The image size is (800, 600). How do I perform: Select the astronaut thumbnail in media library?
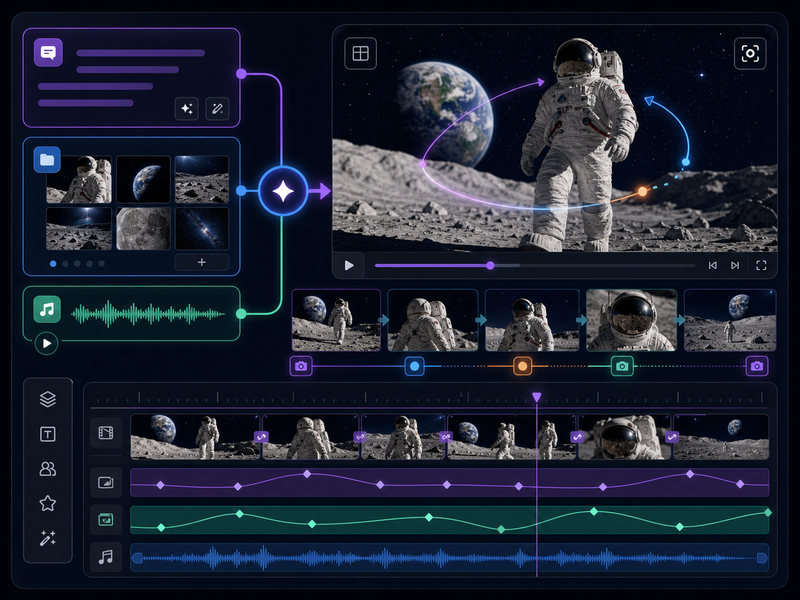coord(79,180)
